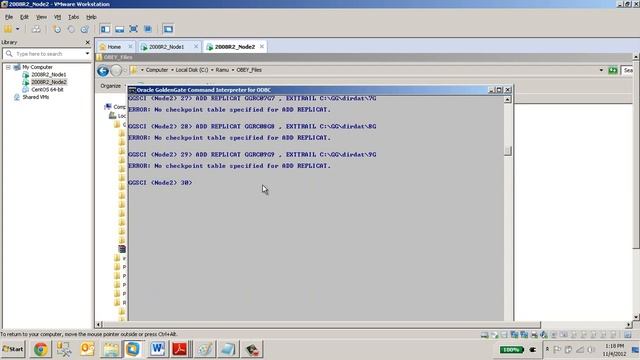Click the GoldenGate window title bar icon
This screenshot has width=640, height=360.
(x=132, y=90)
